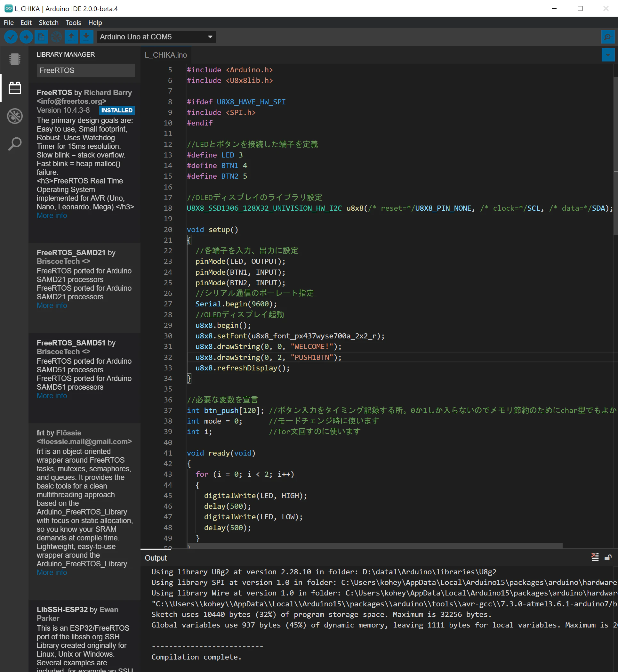
Task: Open the board selector Arduino Uno at COM5
Action: [x=156, y=37]
